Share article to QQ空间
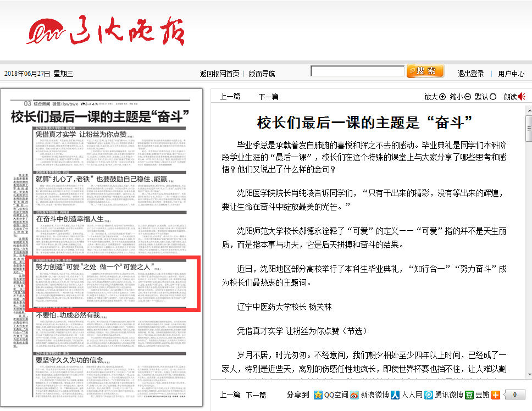 click(x=330, y=395)
